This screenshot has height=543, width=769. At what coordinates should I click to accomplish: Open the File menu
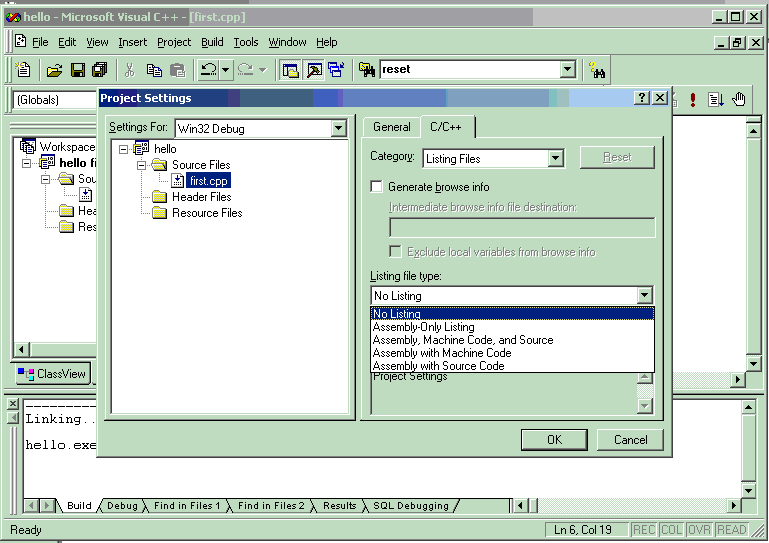[40, 42]
